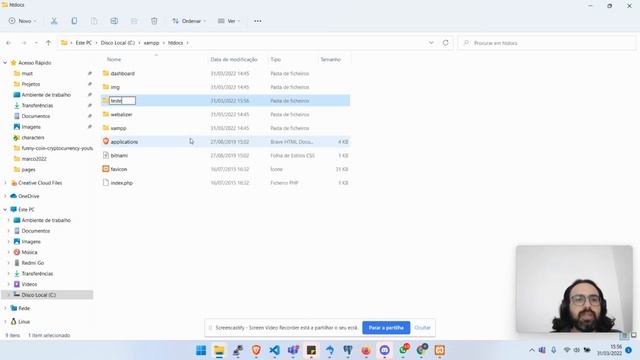Select the xampp folder in file list
This screenshot has width=640, height=360.
(x=118, y=128)
